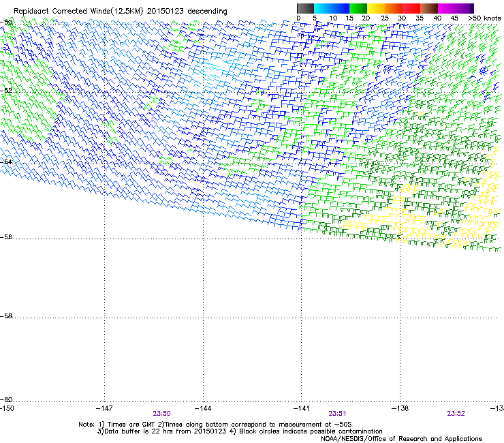Click the word 'descending' in the title
The width and height of the screenshot is (504, 443).
coord(207,12)
